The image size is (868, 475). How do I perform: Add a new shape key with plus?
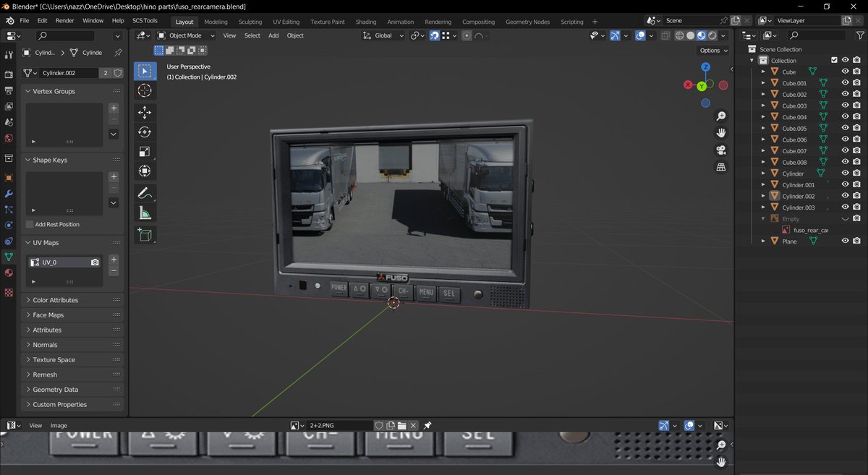(114, 176)
